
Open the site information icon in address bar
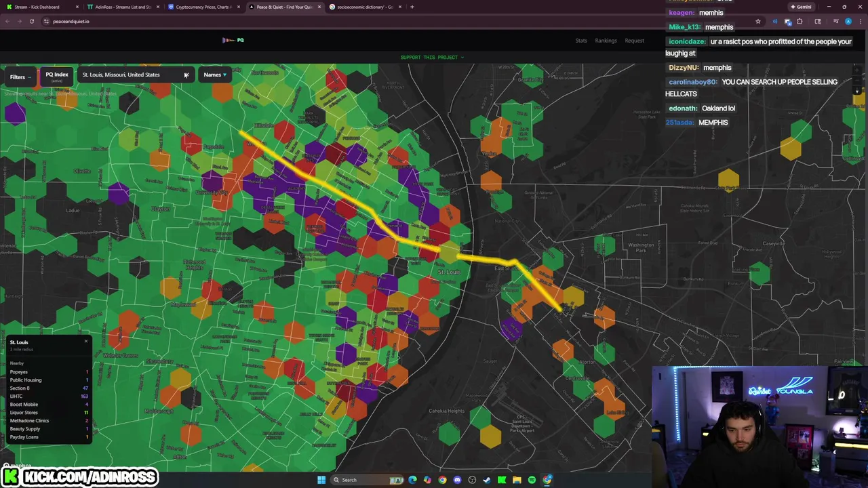click(46, 21)
